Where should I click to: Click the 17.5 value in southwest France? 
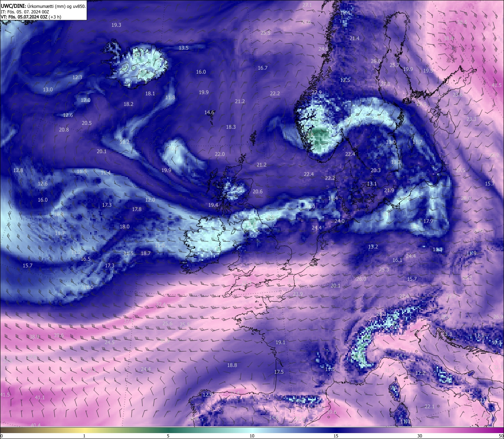(279, 372)
